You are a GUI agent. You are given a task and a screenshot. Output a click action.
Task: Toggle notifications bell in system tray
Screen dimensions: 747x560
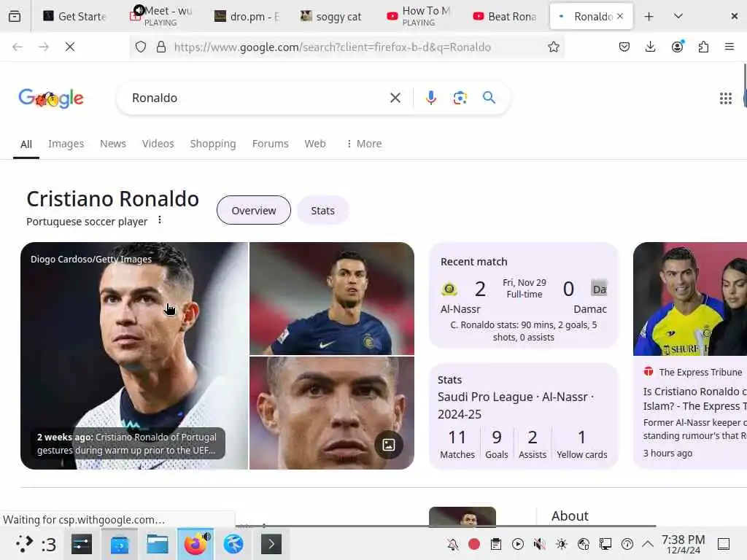452,544
